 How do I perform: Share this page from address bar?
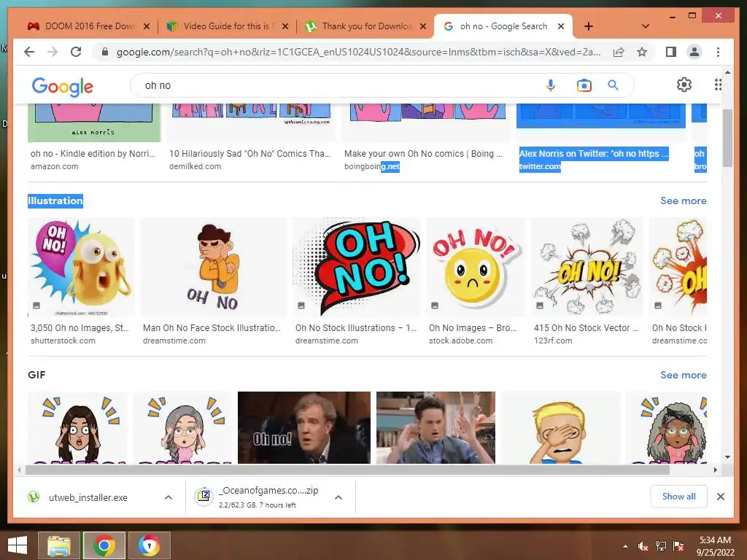(x=619, y=52)
